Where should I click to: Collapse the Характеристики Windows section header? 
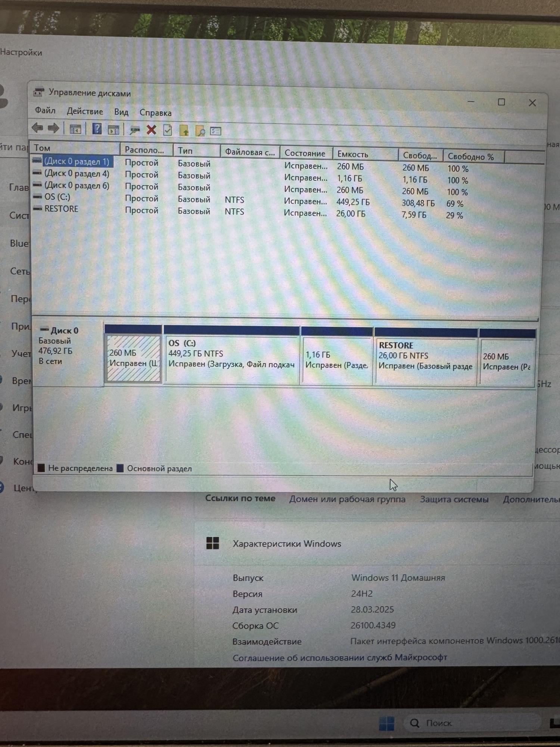pos(377,543)
